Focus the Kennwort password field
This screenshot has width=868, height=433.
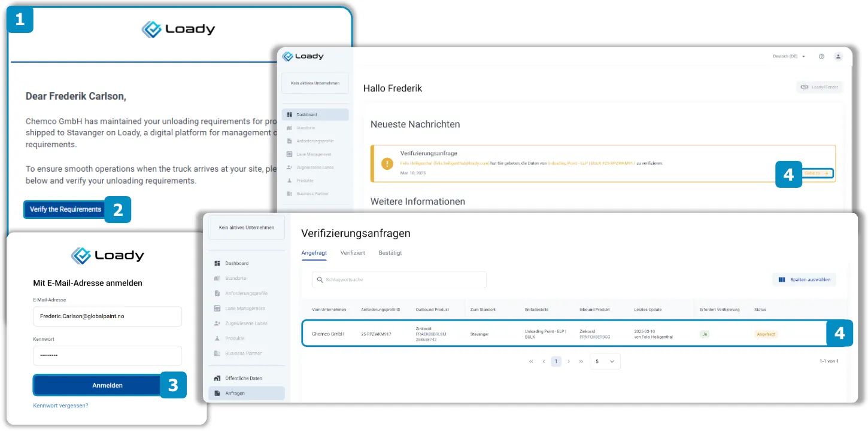click(x=107, y=355)
